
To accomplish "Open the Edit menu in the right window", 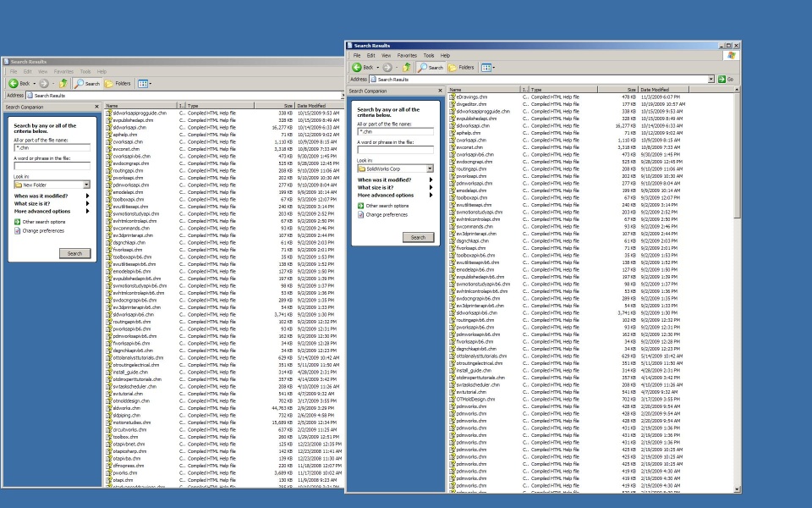I will pos(370,56).
